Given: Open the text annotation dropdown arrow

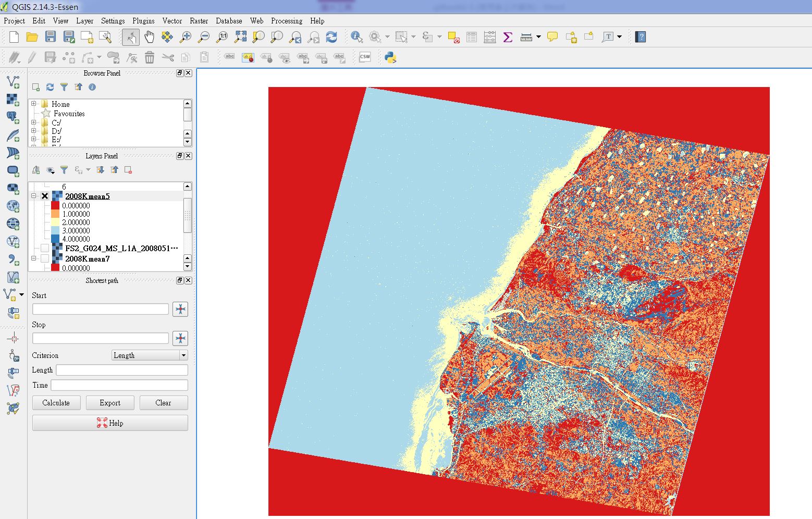Looking at the screenshot, I should click(619, 37).
